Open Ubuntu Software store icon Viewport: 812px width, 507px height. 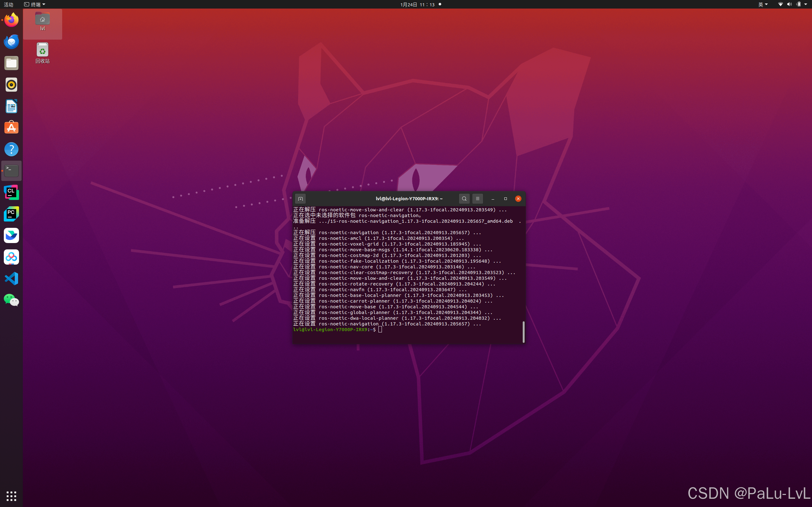tap(11, 128)
